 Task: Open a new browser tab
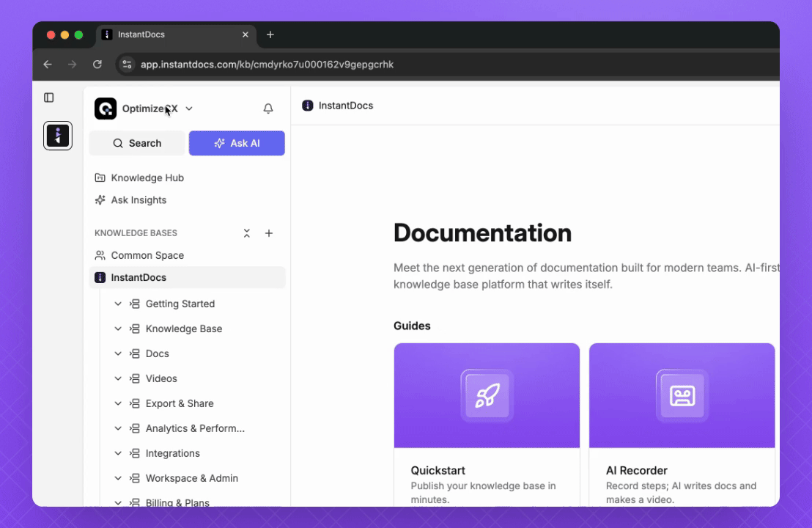tap(270, 34)
